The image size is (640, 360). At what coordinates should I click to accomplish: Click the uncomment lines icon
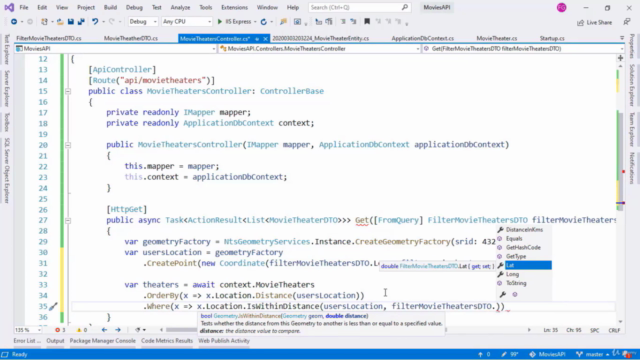[x=353, y=22]
